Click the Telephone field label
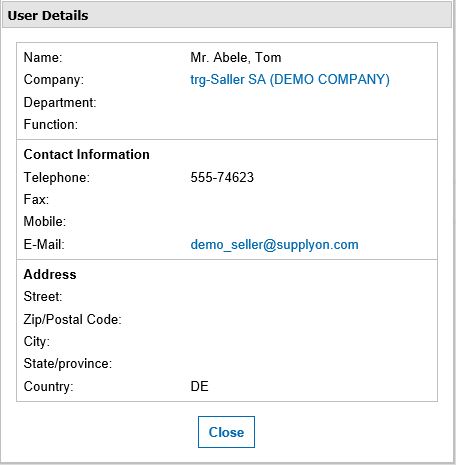The width and height of the screenshot is (456, 465). pos(57,177)
